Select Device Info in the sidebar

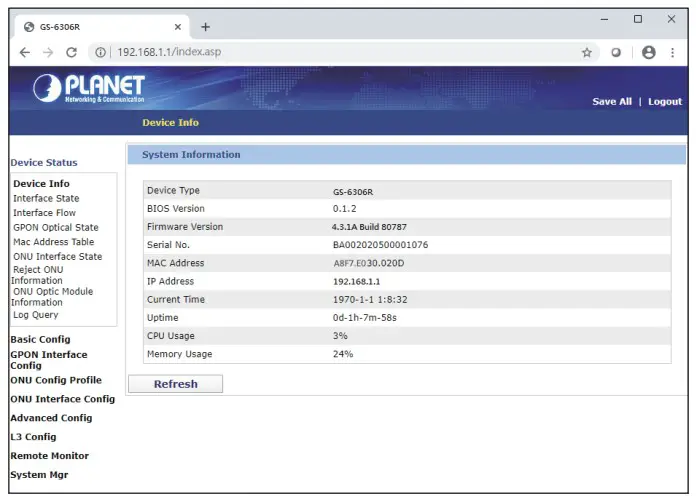(41, 183)
